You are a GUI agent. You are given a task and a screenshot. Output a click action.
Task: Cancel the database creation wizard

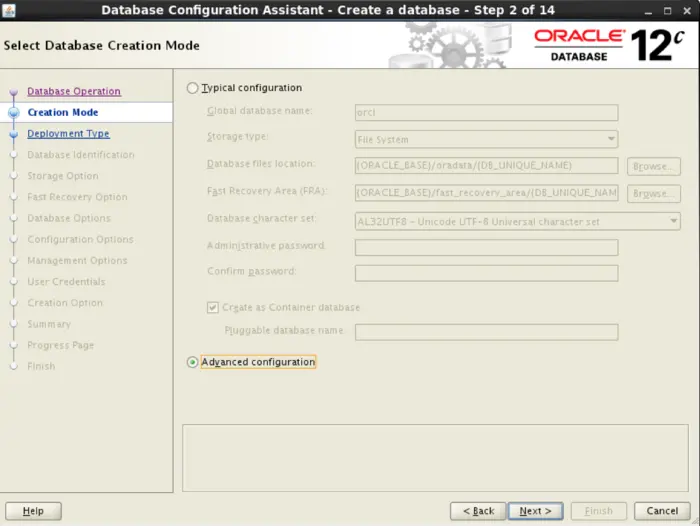tap(662, 511)
